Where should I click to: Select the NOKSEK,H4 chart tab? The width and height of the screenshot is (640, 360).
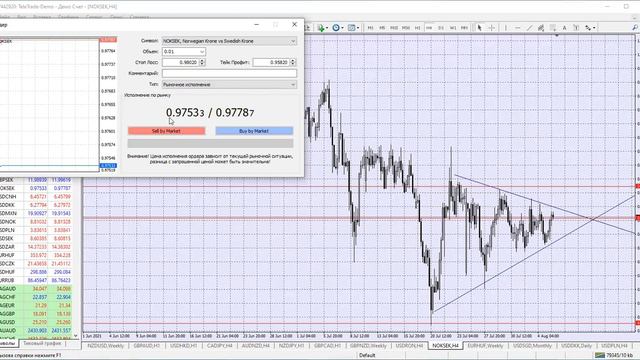pyautogui.click(x=445, y=346)
